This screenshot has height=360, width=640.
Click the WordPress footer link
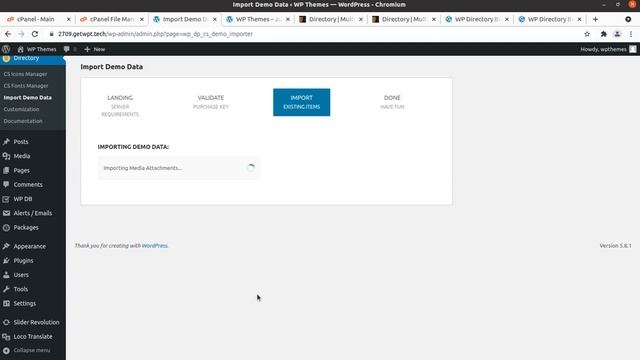click(155, 246)
